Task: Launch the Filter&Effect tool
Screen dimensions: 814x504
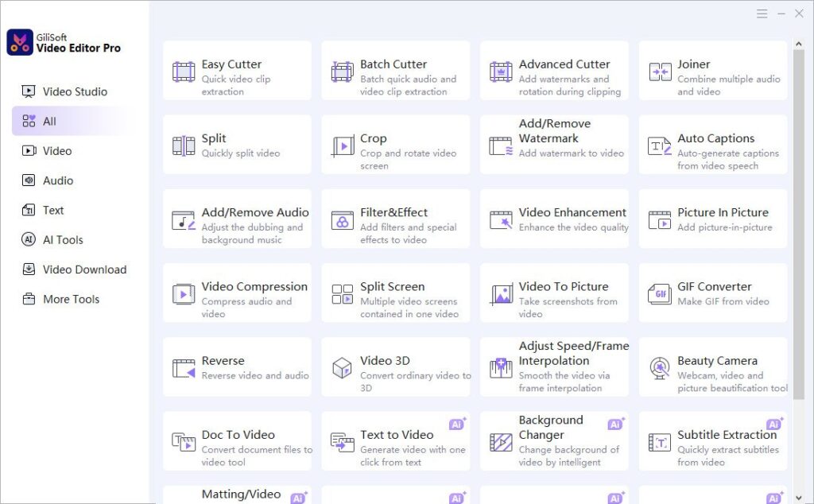Action: point(395,219)
